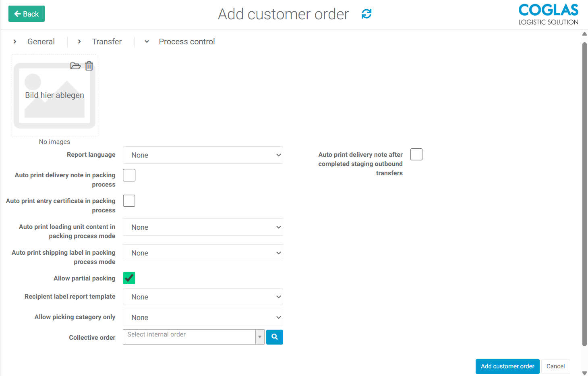Click the magnifier search button for collective order
The width and height of the screenshot is (588, 376).
[274, 337]
